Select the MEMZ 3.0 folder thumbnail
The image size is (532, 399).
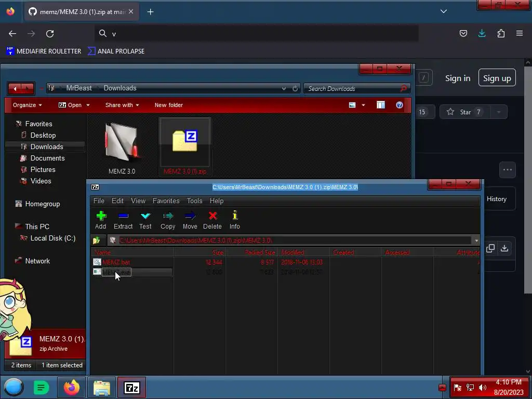click(122, 147)
